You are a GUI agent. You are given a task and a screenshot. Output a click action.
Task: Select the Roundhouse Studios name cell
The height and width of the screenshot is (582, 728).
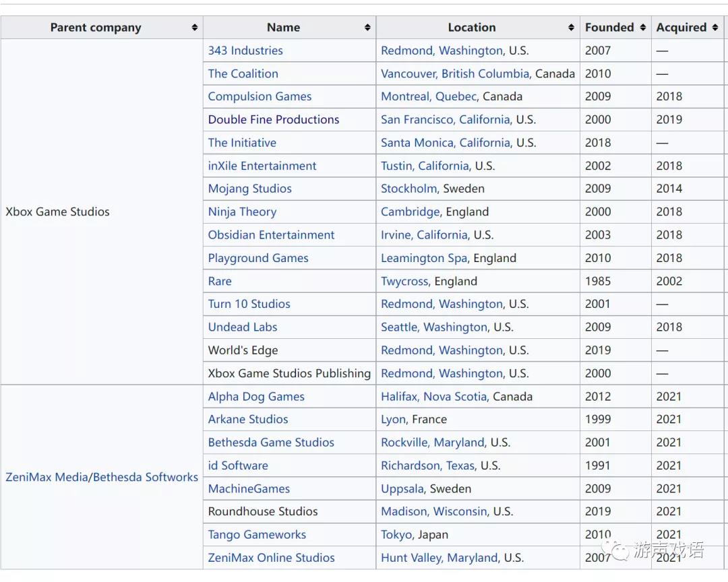[289, 511]
